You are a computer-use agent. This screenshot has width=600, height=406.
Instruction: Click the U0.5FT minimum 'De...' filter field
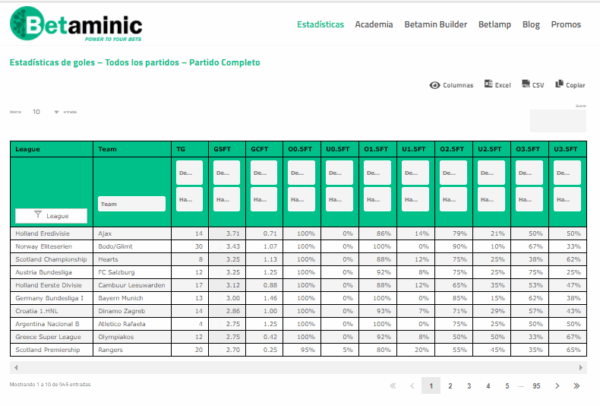(x=339, y=173)
